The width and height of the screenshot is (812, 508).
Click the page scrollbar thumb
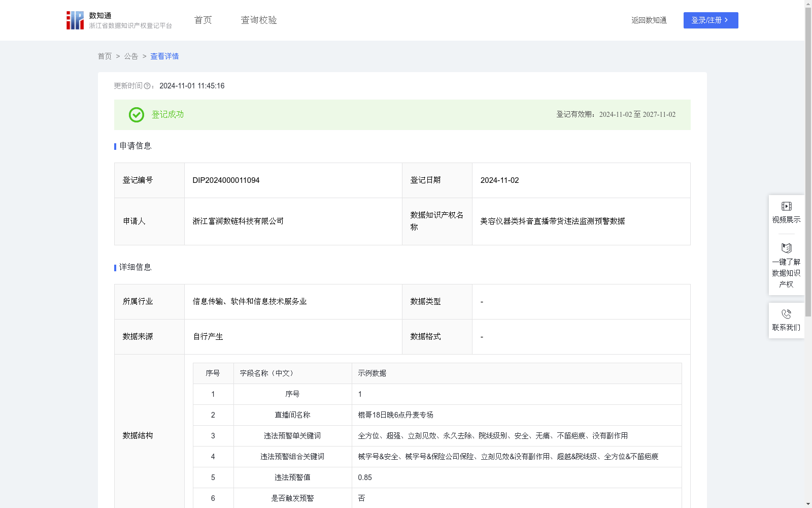tap(808, 163)
